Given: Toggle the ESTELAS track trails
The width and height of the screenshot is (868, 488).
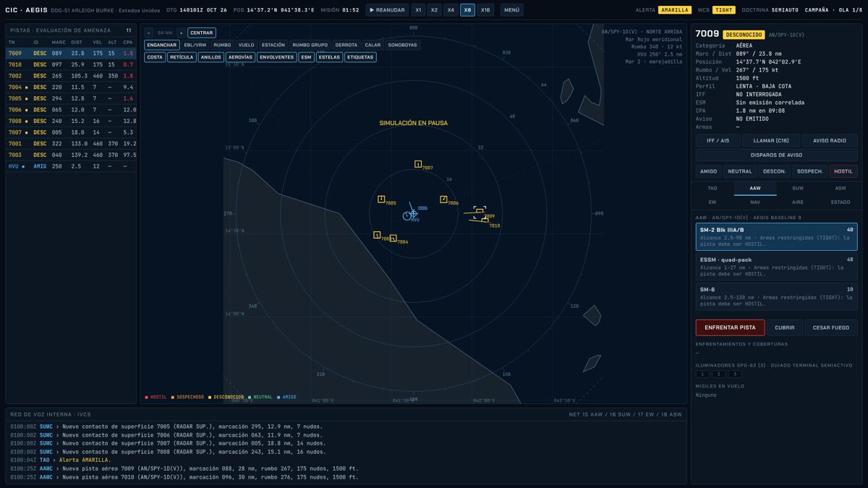Looking at the screenshot, I should pos(329,57).
